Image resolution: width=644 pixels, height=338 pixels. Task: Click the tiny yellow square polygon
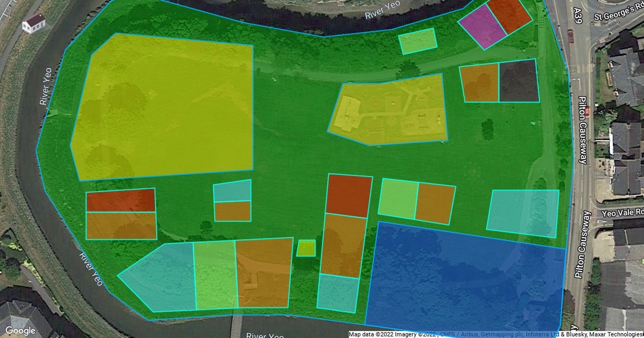click(x=306, y=248)
